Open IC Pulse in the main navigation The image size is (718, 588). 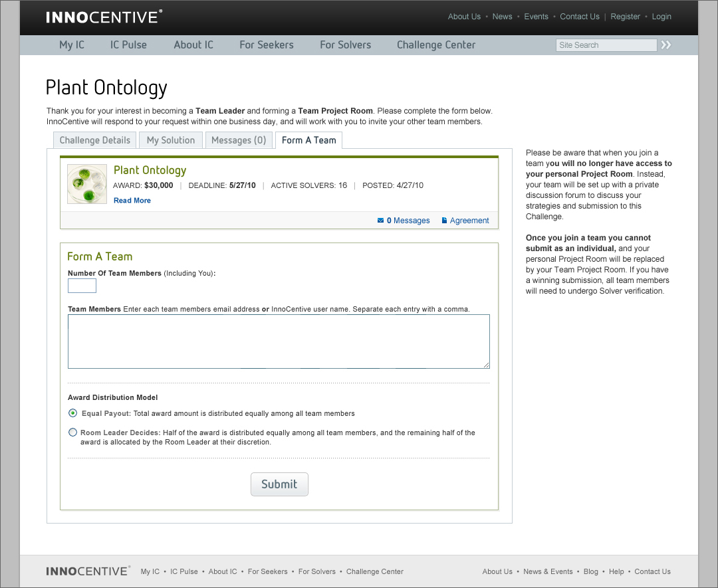[x=129, y=45]
